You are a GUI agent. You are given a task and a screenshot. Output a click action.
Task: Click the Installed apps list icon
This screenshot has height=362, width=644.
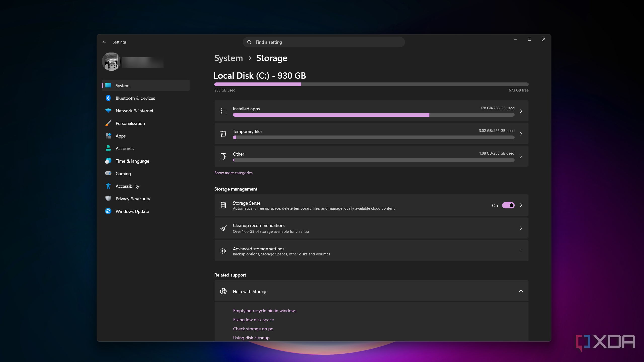223,111
